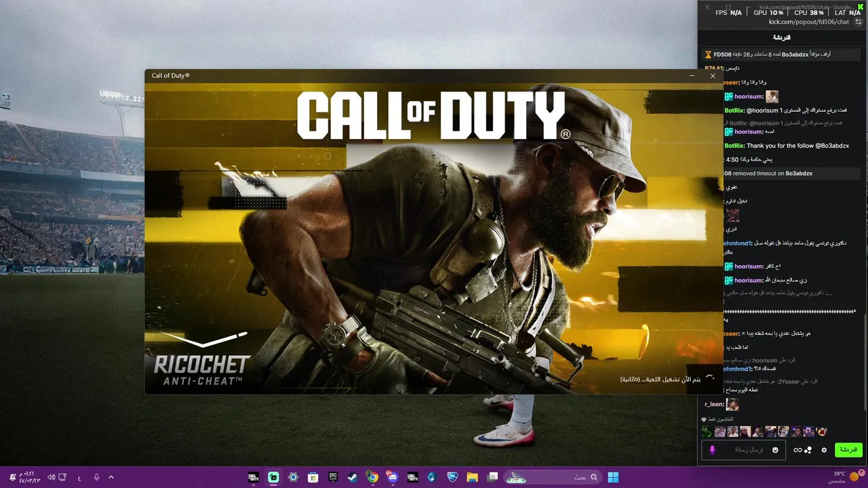Open the Kick app in the taskbar
This screenshot has width=868, height=488.
pos(273,477)
